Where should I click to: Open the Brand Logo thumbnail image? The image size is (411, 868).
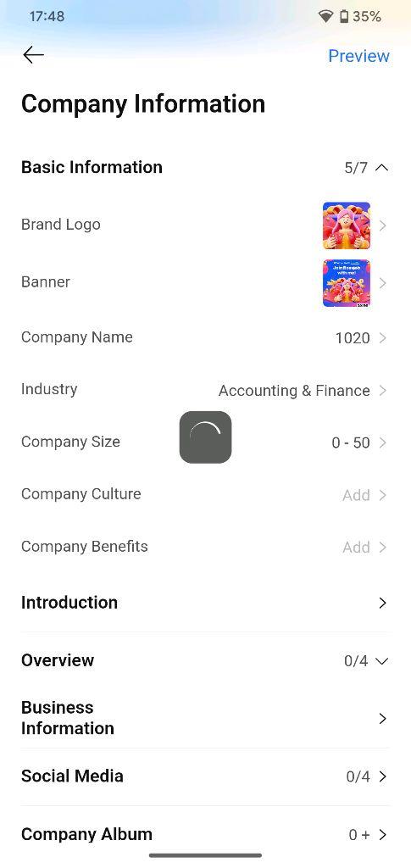tap(347, 225)
